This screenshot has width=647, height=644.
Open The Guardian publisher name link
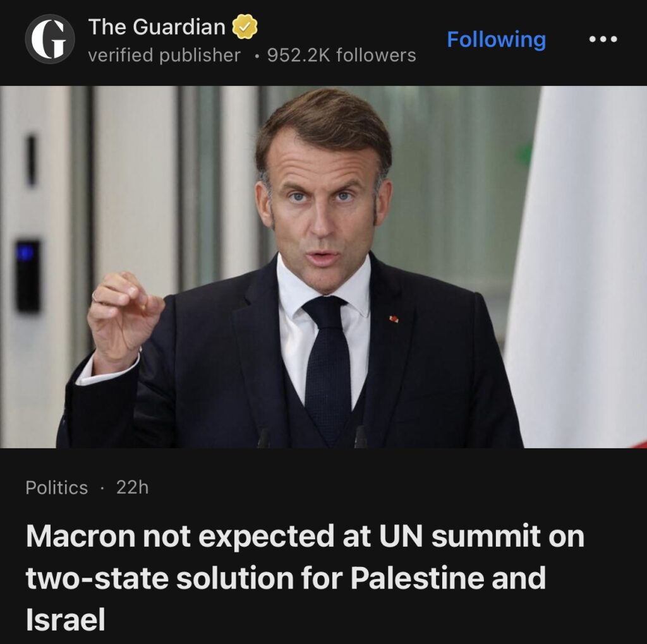156,27
